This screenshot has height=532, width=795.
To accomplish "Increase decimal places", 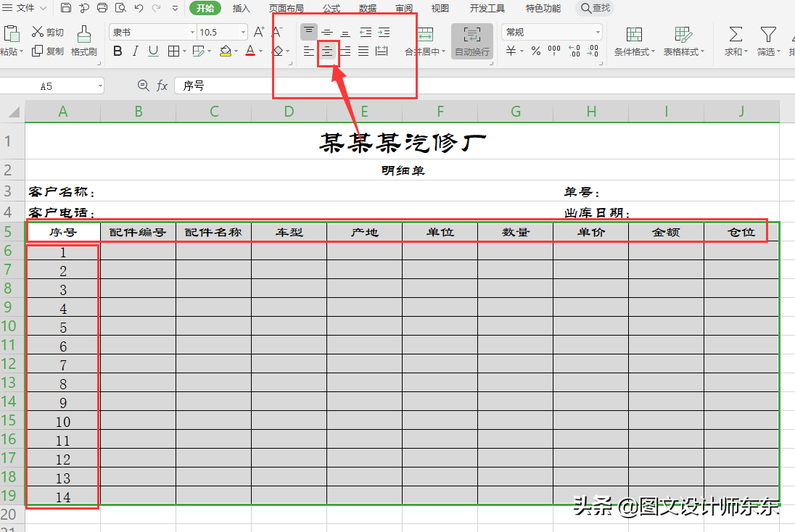I will pyautogui.click(x=574, y=51).
